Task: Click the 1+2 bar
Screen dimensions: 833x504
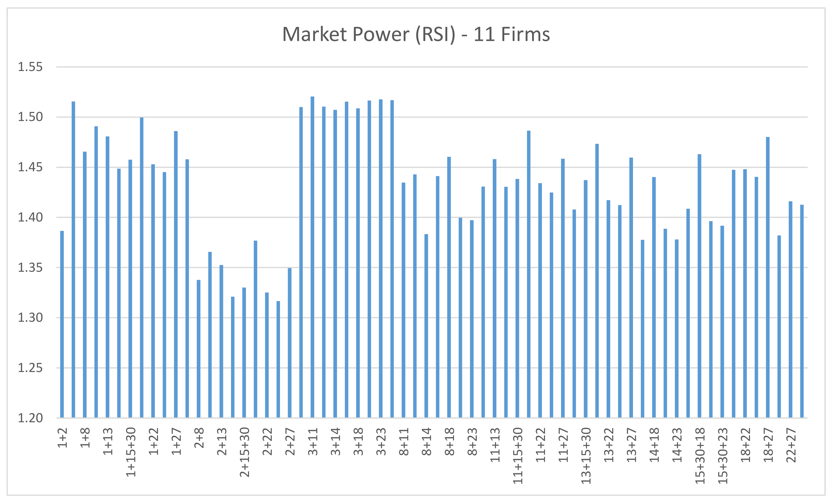Action: click(x=62, y=324)
